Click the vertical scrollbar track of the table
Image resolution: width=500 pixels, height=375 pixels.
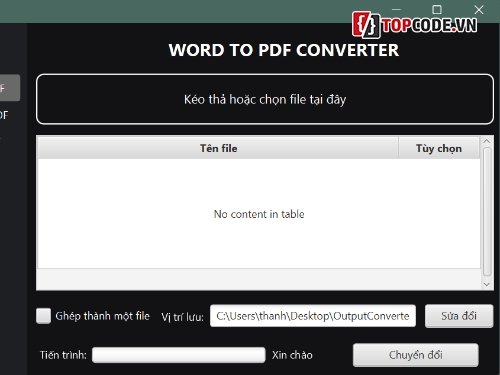click(x=487, y=212)
